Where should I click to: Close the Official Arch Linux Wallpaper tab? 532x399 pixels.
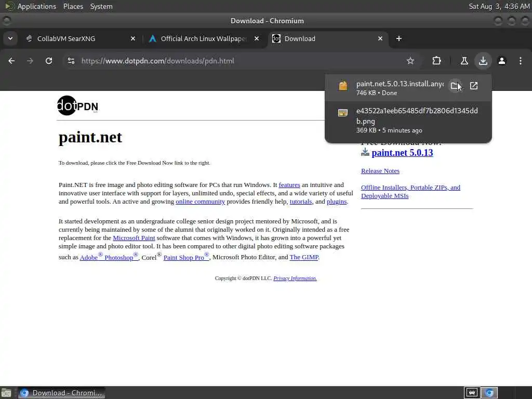click(x=257, y=38)
